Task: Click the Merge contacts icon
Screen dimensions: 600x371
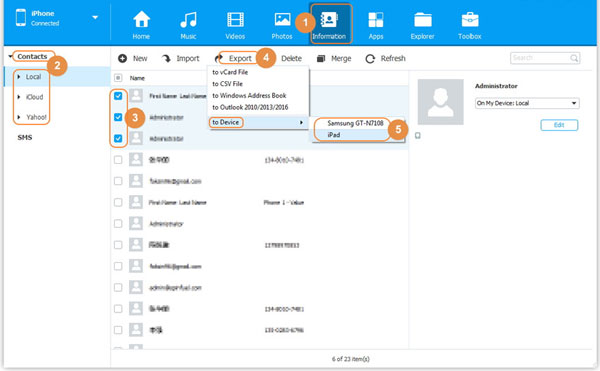Action: 321,59
